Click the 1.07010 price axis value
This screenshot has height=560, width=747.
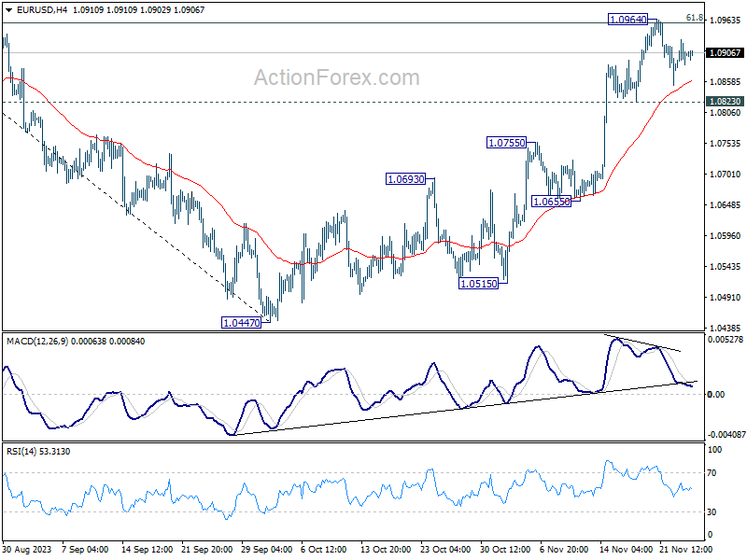coord(726,175)
